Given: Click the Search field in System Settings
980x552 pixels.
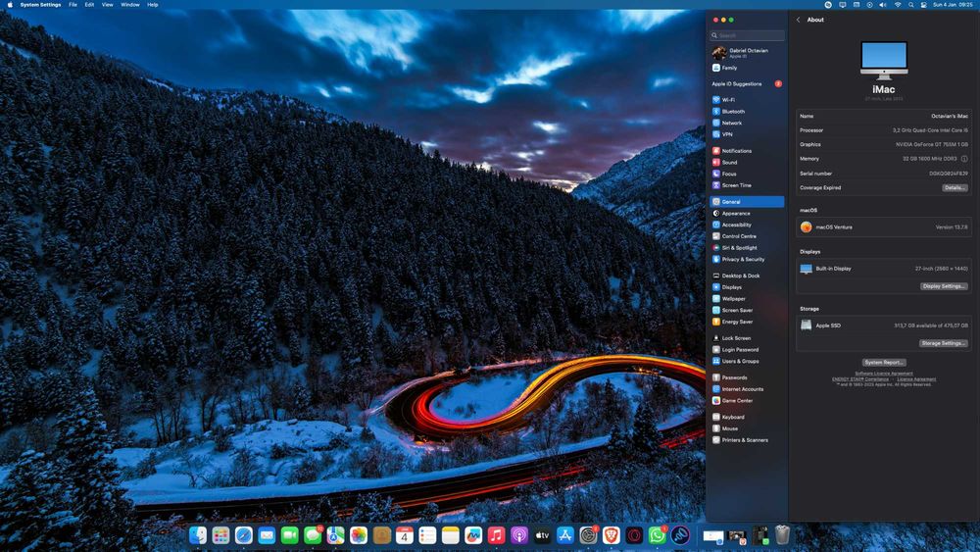Looking at the screenshot, I should click(747, 35).
